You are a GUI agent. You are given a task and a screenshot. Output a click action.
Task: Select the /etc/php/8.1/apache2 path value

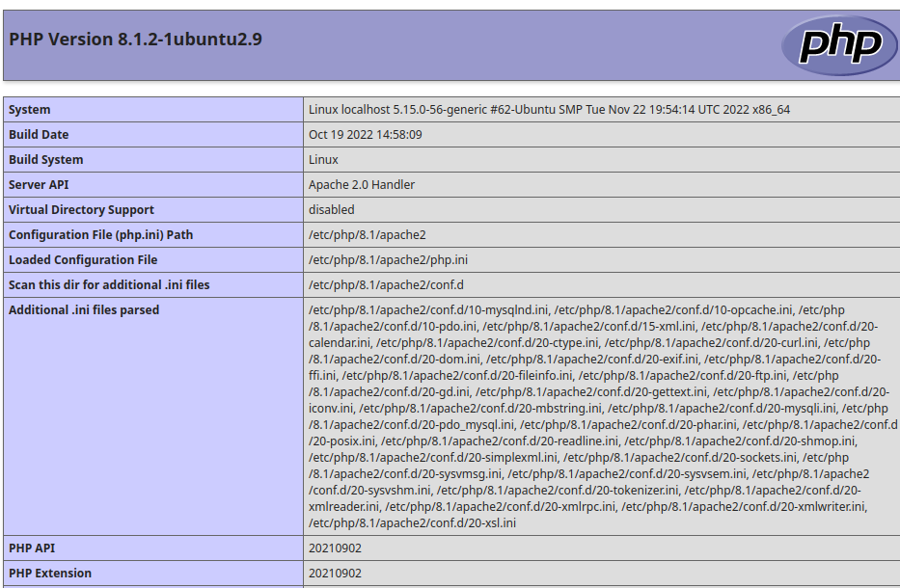click(x=368, y=235)
